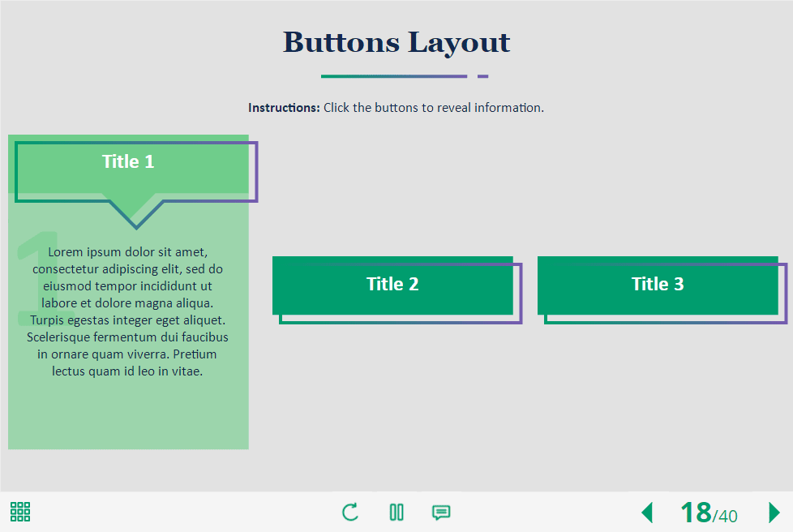The height and width of the screenshot is (532, 793).
Task: Click the current slide number 18
Action: (695, 513)
